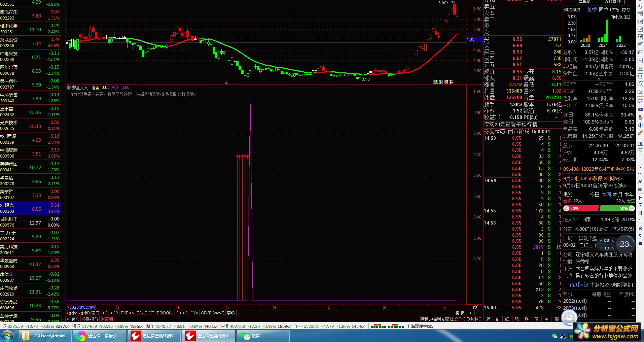Click the red S icon in toolbar
This screenshot has height=342, width=644.
point(640,116)
